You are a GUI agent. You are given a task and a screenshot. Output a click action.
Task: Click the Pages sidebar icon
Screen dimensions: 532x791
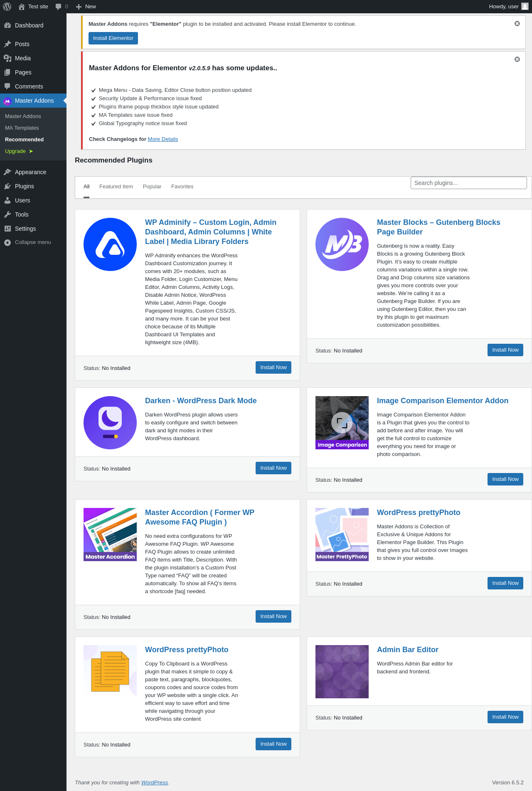click(7, 72)
